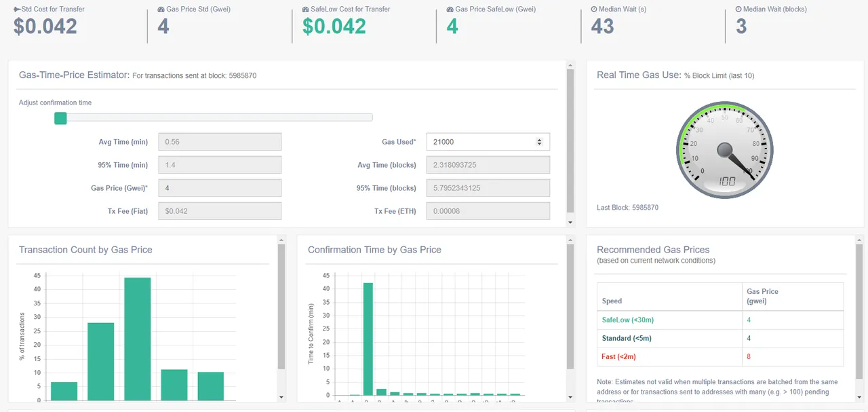Viewport: 868px width, 412px height.
Task: Click the Transaction Count panel scrollbar
Action: pos(281,307)
